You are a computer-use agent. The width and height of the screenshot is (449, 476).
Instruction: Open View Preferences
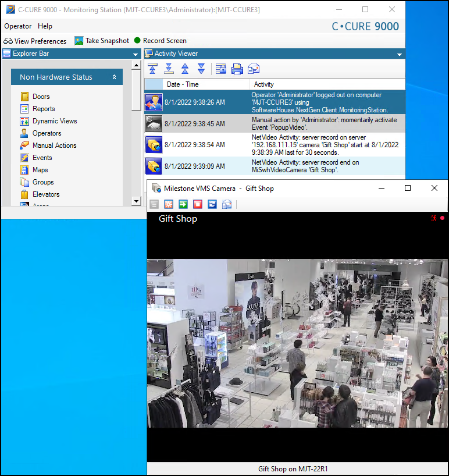click(x=35, y=41)
